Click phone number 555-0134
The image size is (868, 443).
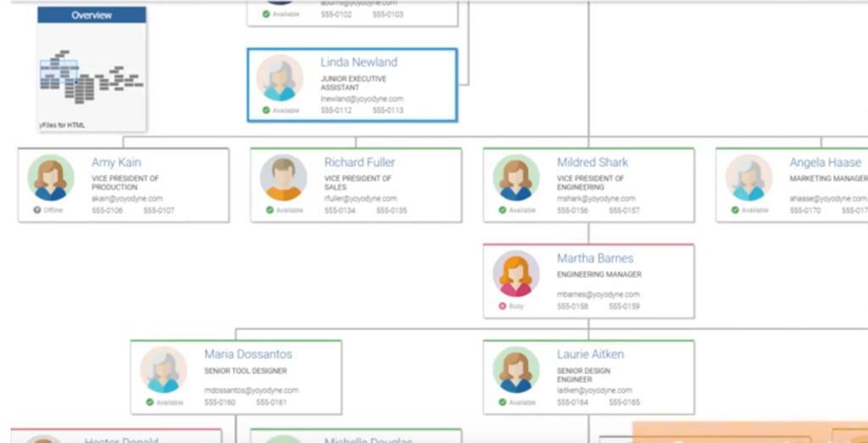click(340, 210)
